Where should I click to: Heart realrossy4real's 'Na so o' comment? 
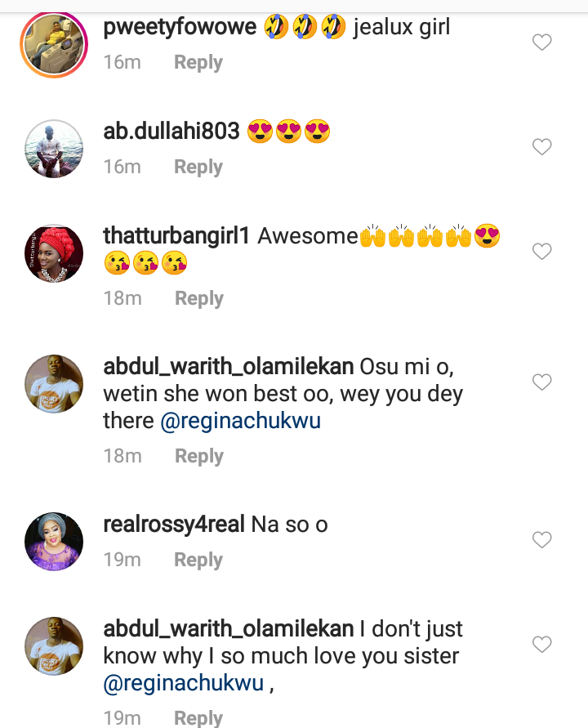click(x=542, y=539)
